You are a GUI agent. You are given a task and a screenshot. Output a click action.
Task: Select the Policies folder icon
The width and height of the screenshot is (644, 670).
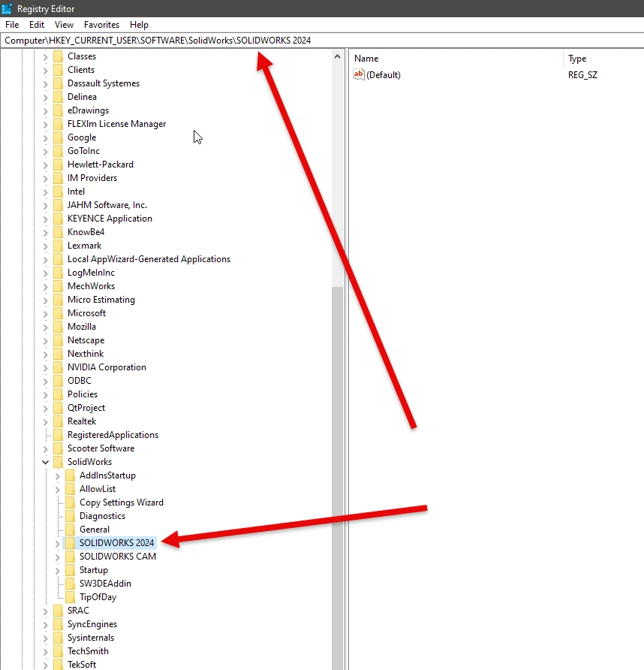click(58, 394)
